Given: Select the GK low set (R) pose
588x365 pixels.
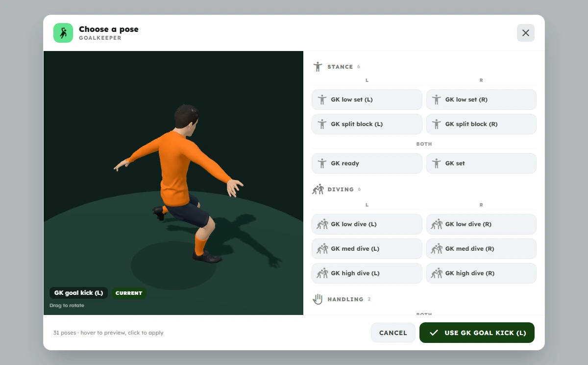Looking at the screenshot, I should (481, 100).
